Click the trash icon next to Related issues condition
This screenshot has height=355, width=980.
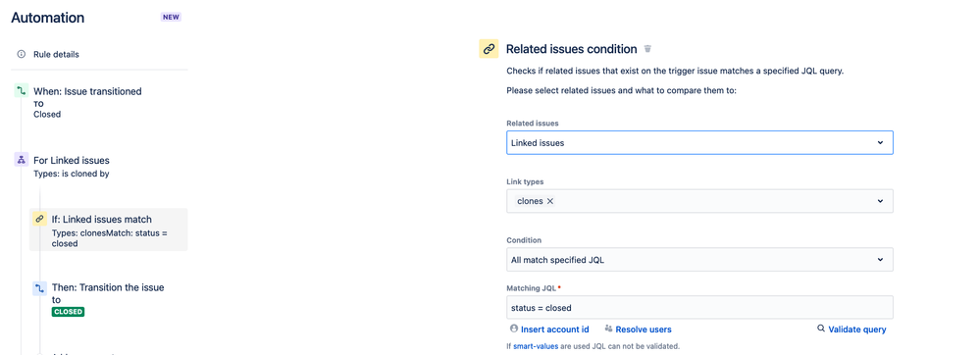point(648,49)
